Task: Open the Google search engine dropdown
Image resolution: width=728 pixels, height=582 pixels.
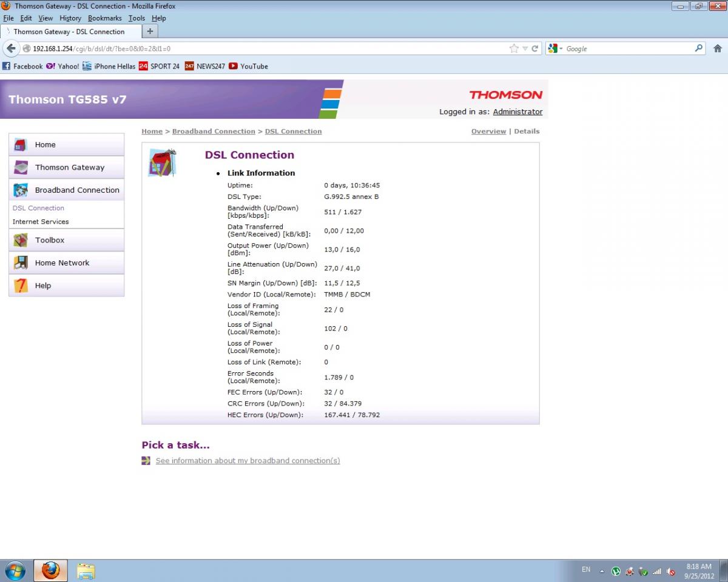Action: tap(554, 48)
